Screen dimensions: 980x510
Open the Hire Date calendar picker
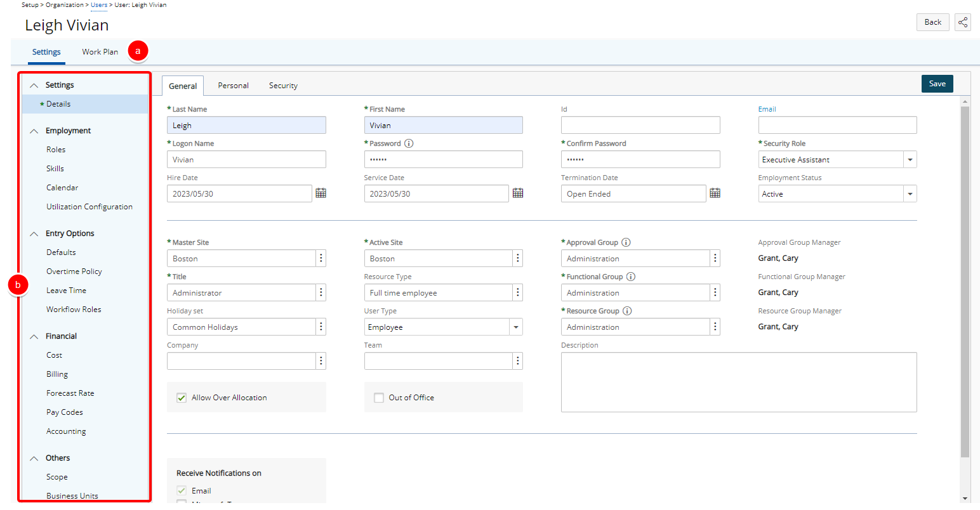coord(321,193)
